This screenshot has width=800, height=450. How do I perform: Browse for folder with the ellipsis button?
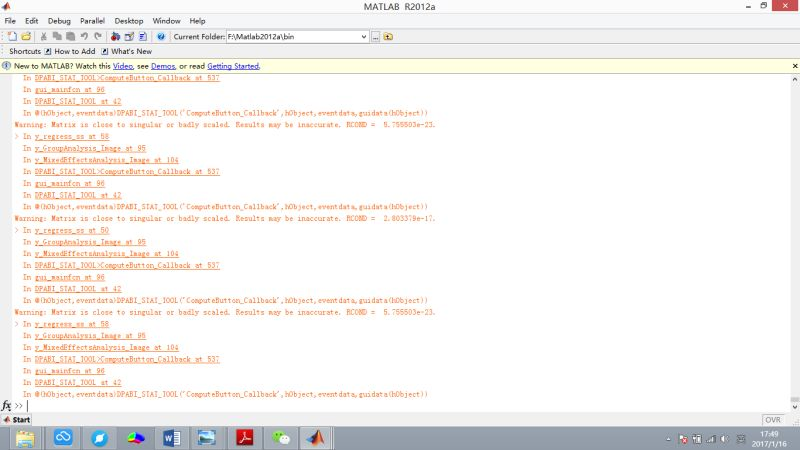click(x=375, y=37)
